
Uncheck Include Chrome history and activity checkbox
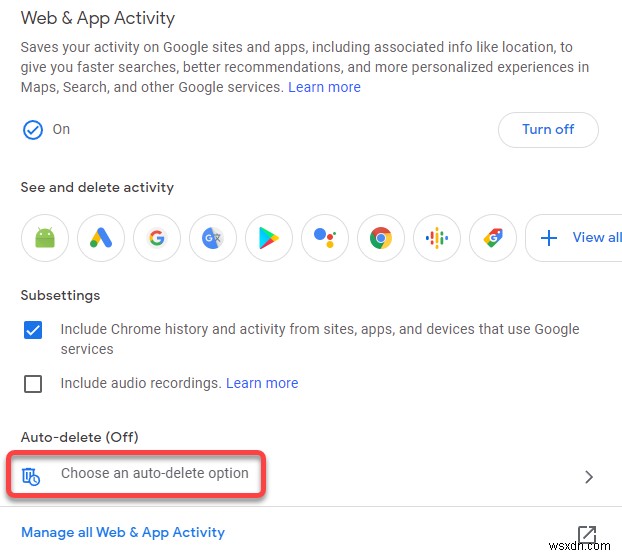point(33,330)
